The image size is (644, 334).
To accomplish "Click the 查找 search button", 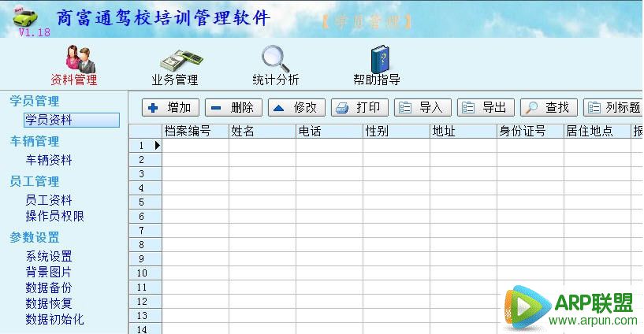I will pyautogui.click(x=549, y=107).
